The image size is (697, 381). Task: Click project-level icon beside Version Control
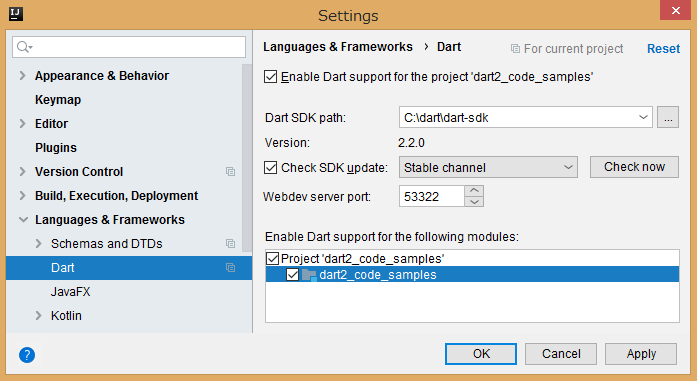(x=230, y=172)
